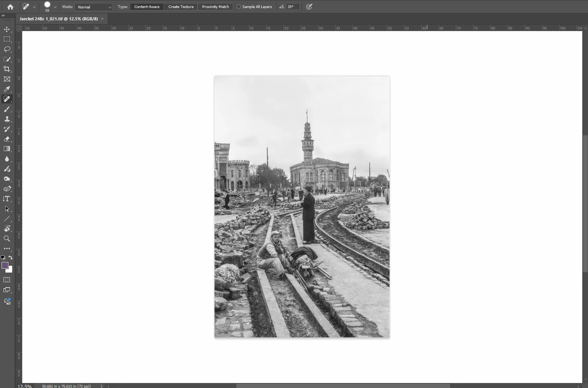Viewport: 588px width, 388px height.
Task: Select the Hand tool
Action: tap(7, 229)
